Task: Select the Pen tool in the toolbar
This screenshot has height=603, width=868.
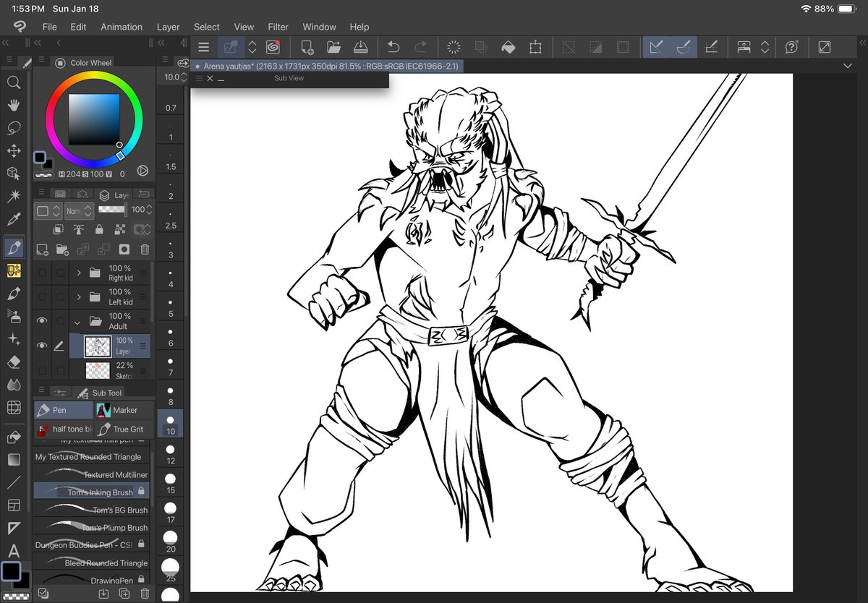Action: click(x=13, y=248)
